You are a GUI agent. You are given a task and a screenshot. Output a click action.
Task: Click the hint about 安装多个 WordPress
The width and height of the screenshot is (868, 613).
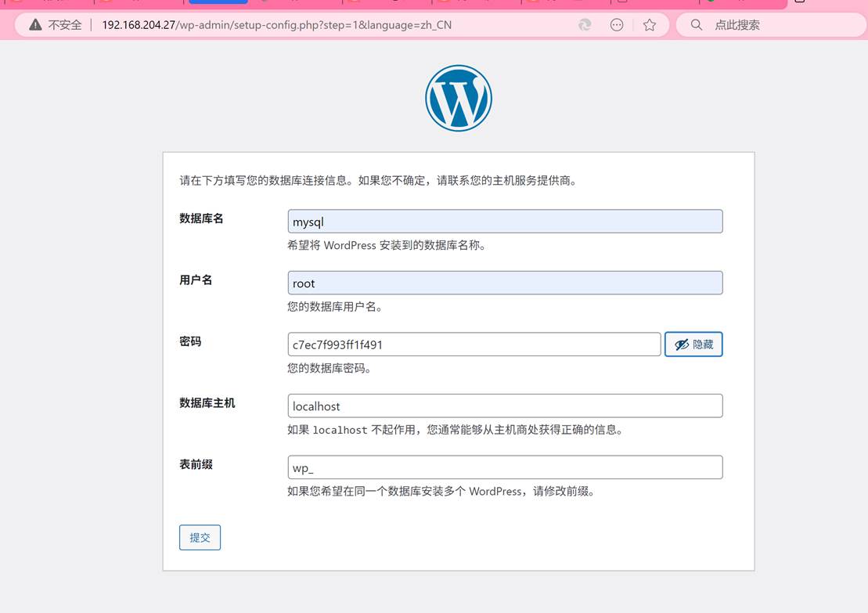tap(441, 491)
